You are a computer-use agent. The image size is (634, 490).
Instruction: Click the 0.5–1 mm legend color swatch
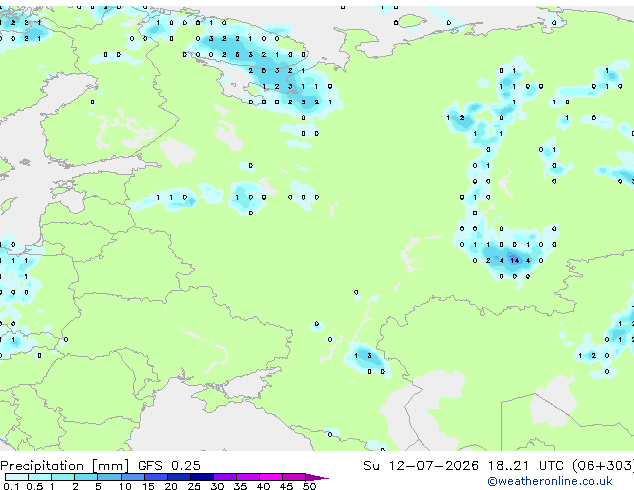(x=40, y=477)
